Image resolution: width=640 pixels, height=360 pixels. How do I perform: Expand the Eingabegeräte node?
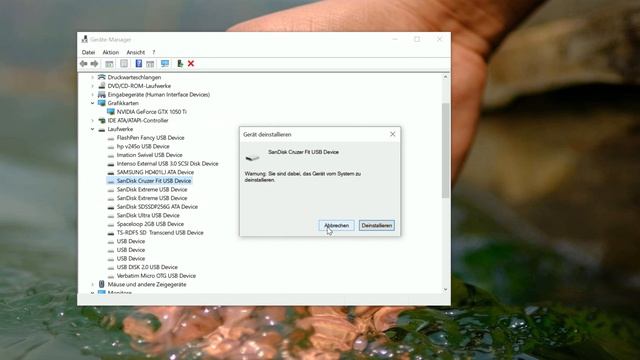pos(93,94)
